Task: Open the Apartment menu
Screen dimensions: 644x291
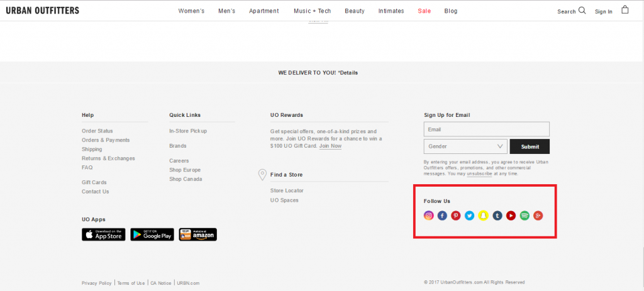Action: point(264,11)
